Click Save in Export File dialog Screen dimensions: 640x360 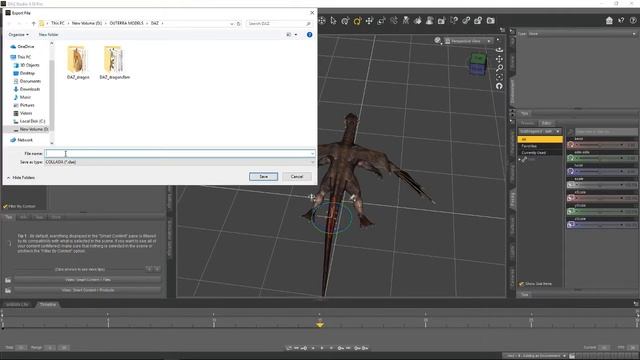pos(264,177)
